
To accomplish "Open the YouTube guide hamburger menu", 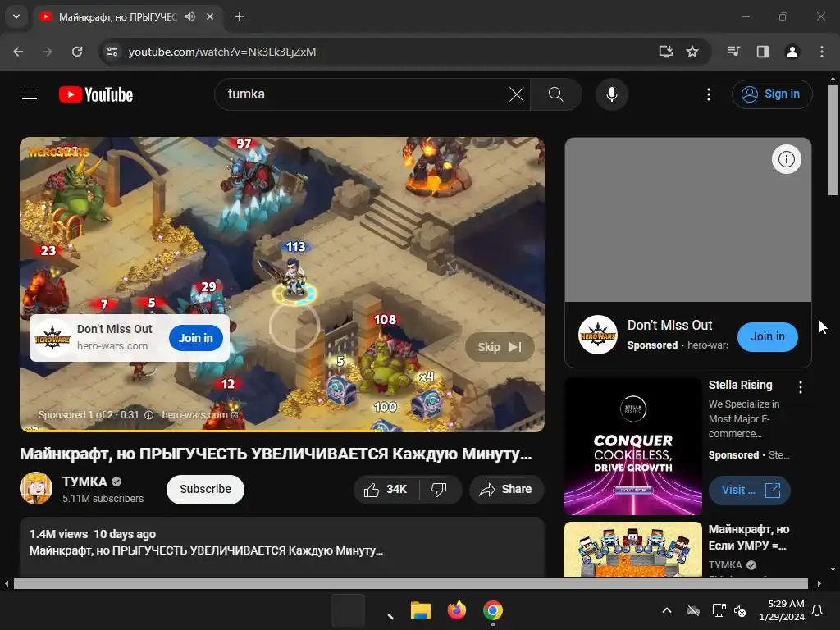I will [30, 94].
